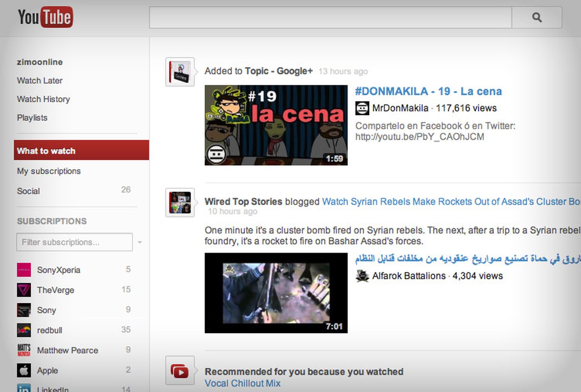Open the Topic - Google+ playlist link
The image size is (581, 392).
pyautogui.click(x=279, y=71)
